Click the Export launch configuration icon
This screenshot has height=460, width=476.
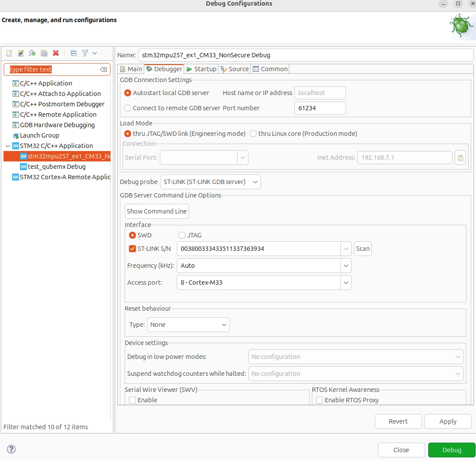point(32,53)
